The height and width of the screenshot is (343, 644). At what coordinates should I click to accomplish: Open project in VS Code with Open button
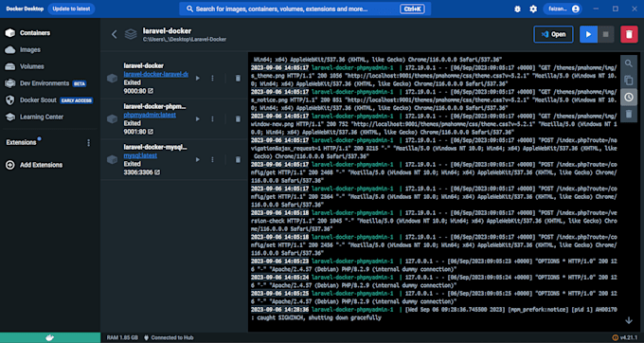[553, 34]
